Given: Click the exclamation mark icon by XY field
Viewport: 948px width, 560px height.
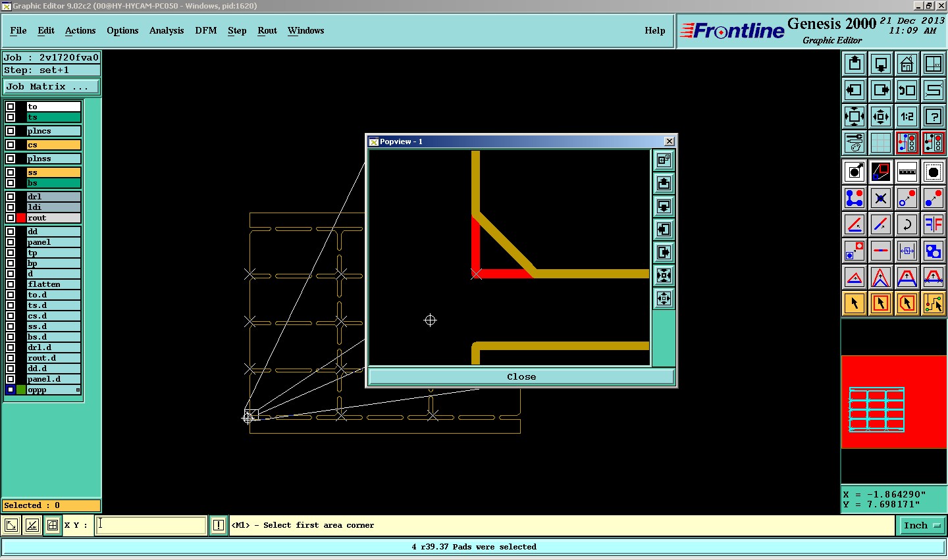Looking at the screenshot, I should (219, 525).
